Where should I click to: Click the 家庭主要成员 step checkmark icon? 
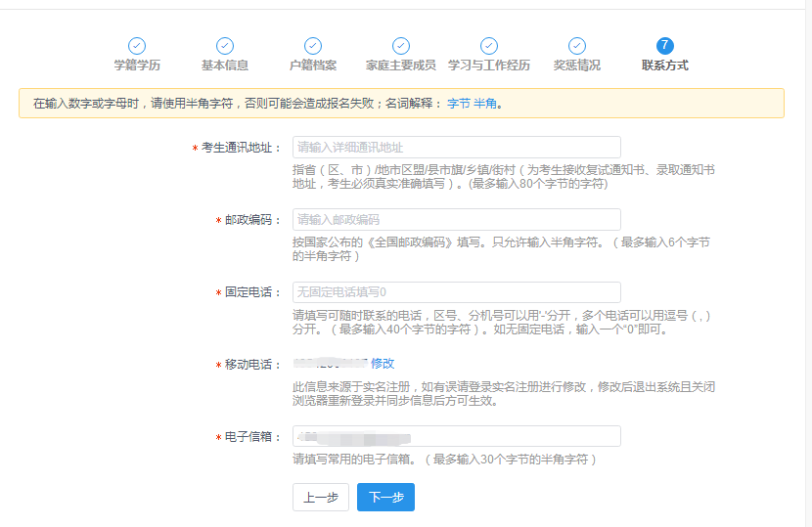point(401,46)
